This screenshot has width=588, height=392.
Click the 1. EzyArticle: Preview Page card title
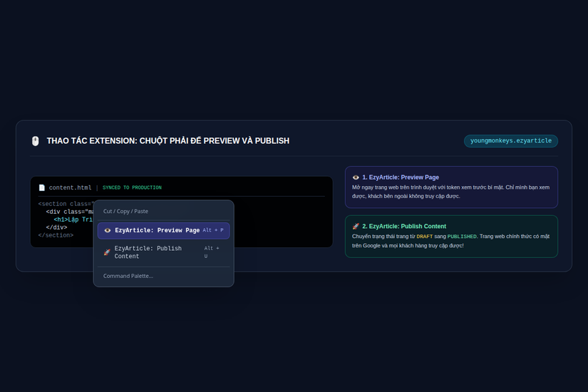[x=400, y=177]
